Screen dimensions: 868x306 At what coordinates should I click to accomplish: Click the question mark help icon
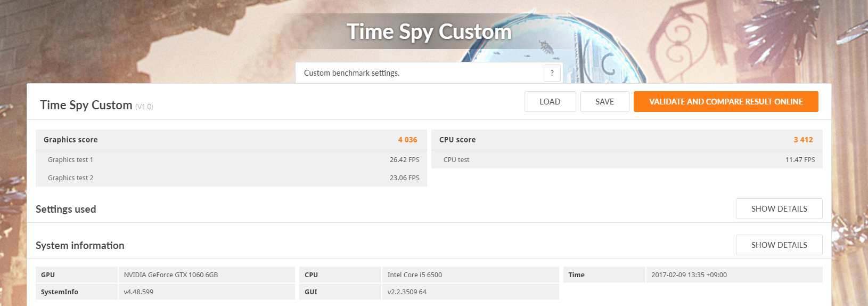point(552,73)
